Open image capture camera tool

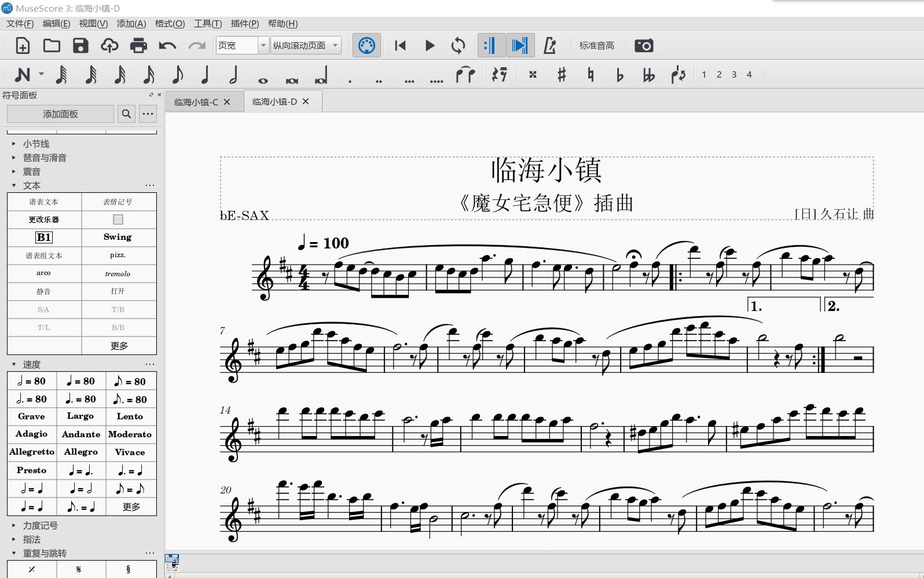click(x=644, y=45)
